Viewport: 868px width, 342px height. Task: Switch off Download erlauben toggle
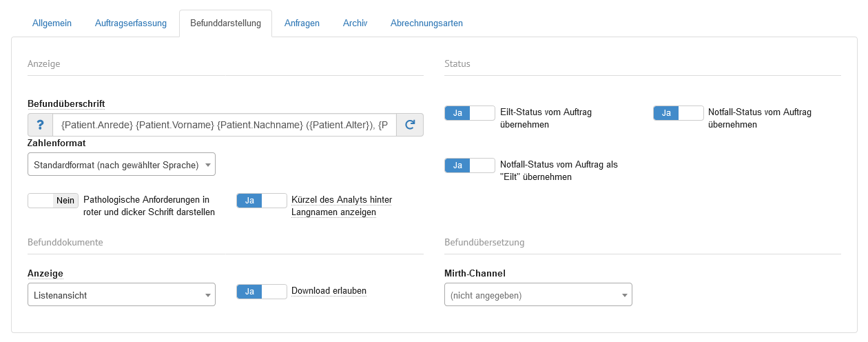click(262, 292)
